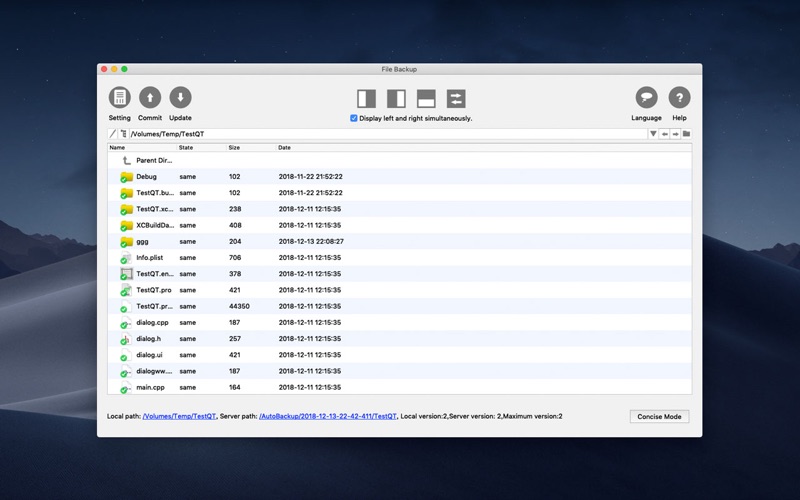
Task: Click the root slash path icon
Action: tap(113, 134)
